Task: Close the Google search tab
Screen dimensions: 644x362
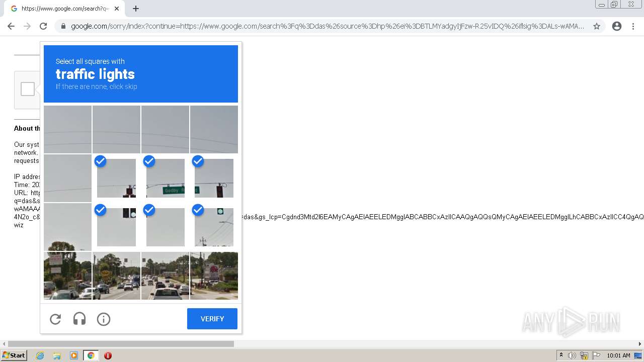Action: pos(117,9)
